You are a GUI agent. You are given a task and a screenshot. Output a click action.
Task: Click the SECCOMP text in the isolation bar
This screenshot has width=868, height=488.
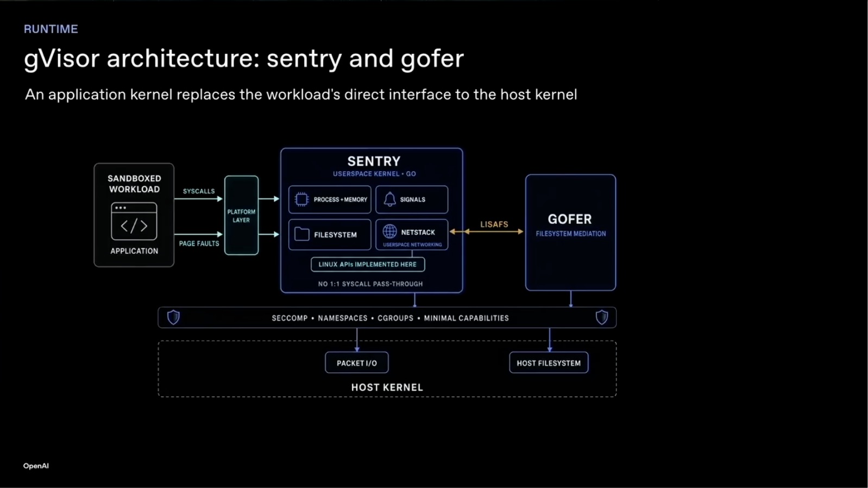click(290, 318)
